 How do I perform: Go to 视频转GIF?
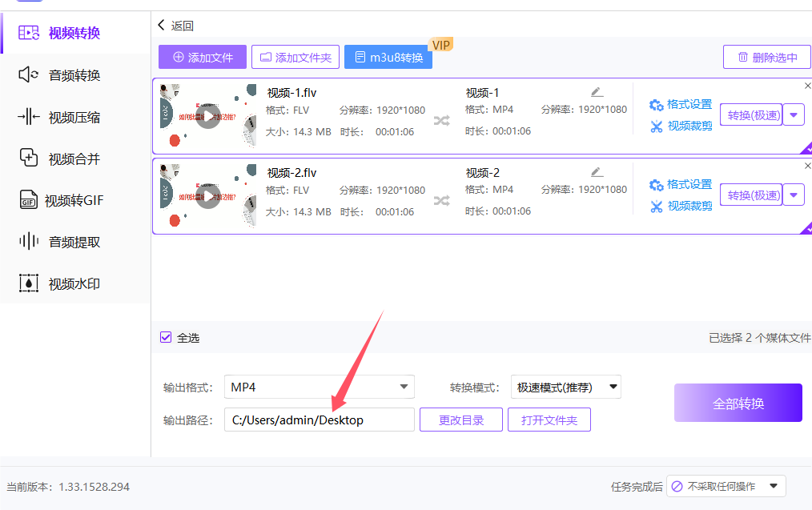tap(75, 200)
